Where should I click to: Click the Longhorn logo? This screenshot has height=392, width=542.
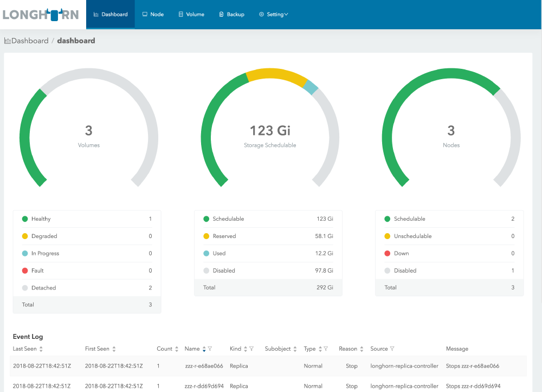click(x=41, y=15)
